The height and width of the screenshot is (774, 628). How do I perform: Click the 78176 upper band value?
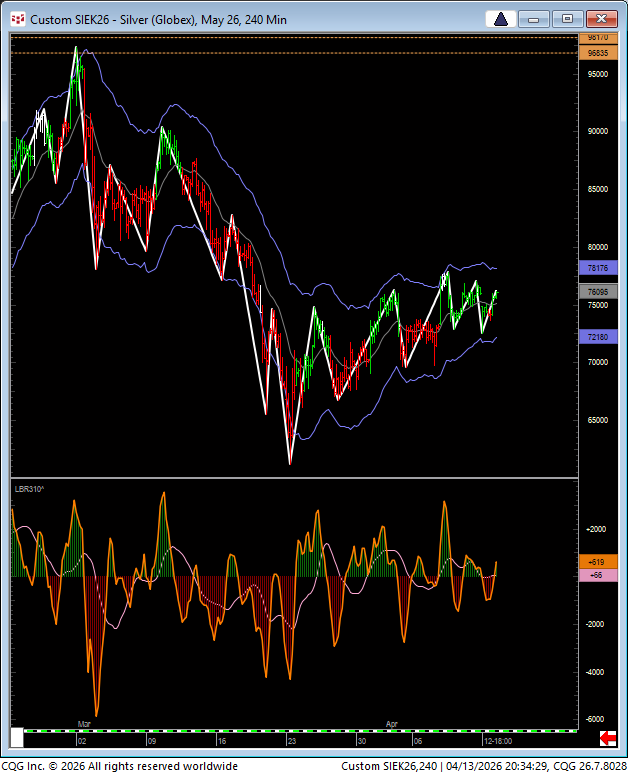click(x=598, y=268)
